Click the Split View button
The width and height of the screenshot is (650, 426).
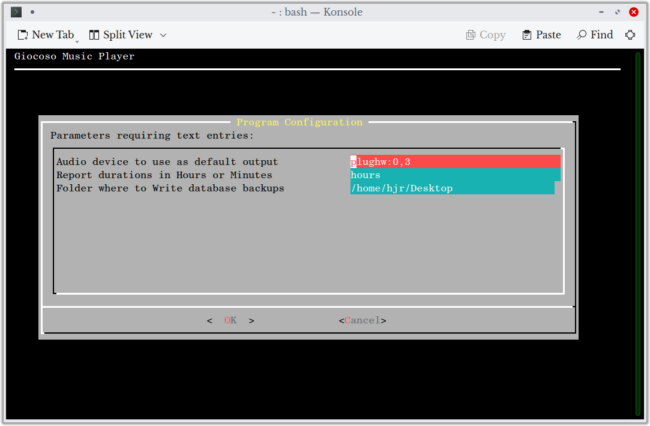[121, 35]
